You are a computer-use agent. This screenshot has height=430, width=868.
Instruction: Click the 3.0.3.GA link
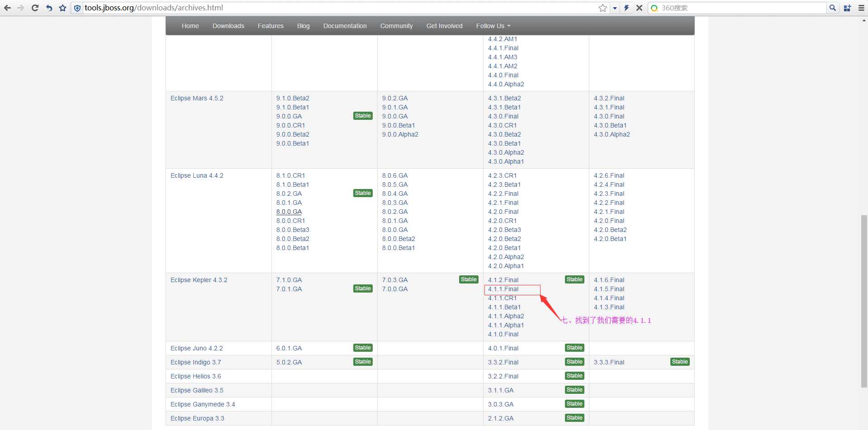[501, 404]
